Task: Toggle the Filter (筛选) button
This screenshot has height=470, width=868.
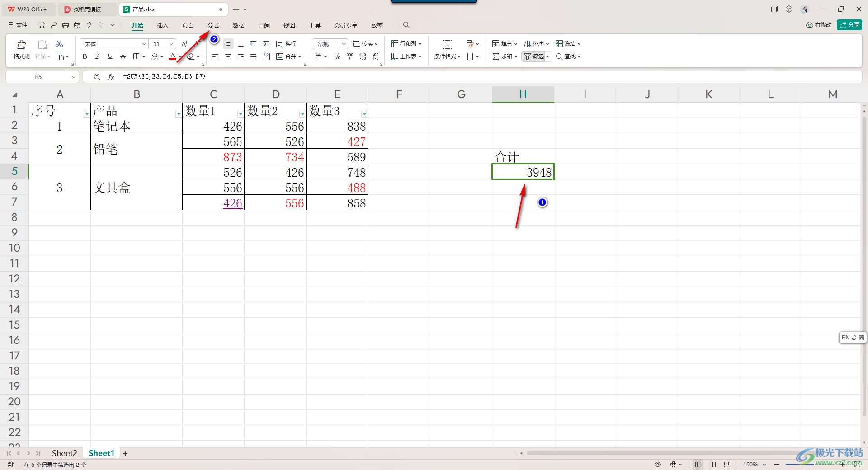Action: click(534, 56)
